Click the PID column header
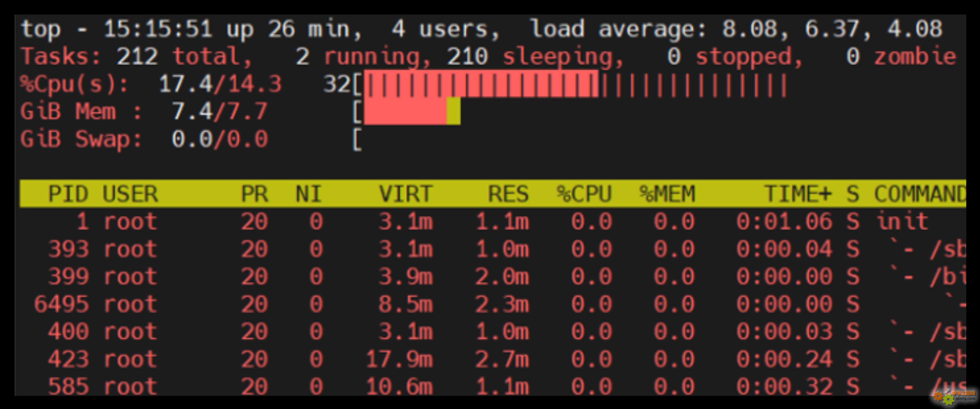980x409 pixels. pyautogui.click(x=68, y=194)
